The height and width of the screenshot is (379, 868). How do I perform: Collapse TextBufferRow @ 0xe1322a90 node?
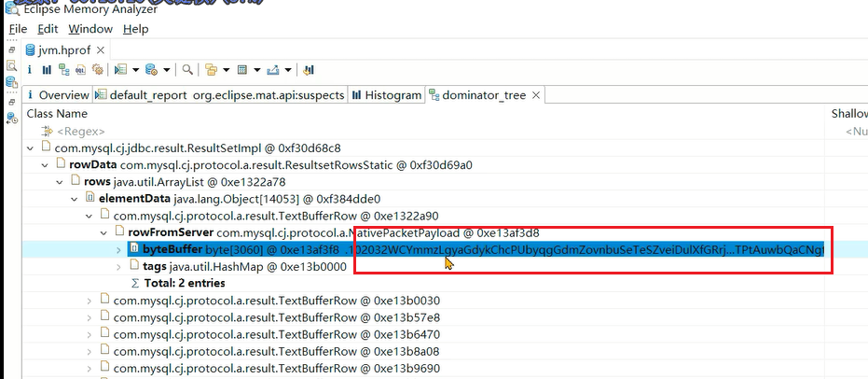[x=89, y=216]
